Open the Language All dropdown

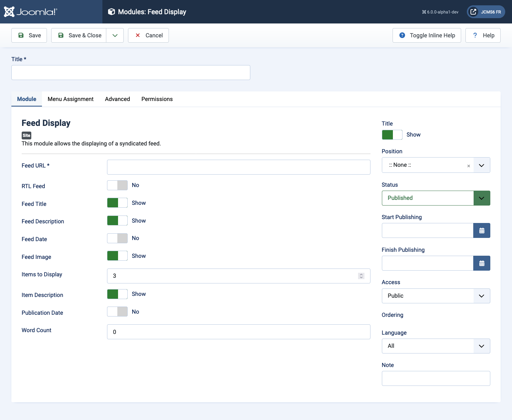tap(436, 346)
